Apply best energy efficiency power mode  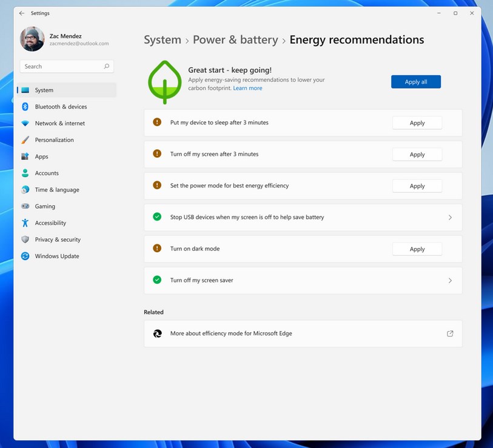417,186
